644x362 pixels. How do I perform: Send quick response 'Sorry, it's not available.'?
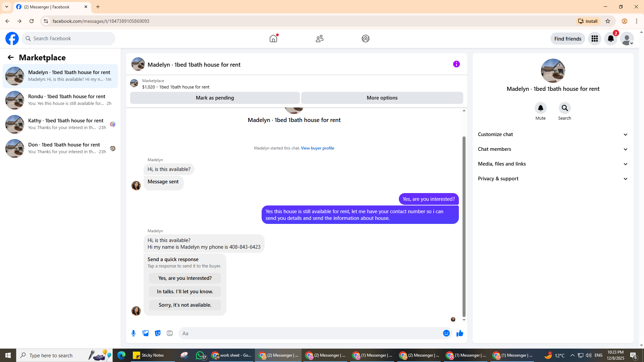click(185, 305)
